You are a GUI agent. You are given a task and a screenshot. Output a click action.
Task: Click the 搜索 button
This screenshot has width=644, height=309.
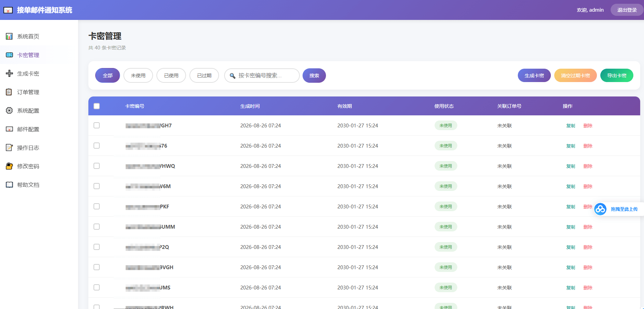tap(314, 76)
